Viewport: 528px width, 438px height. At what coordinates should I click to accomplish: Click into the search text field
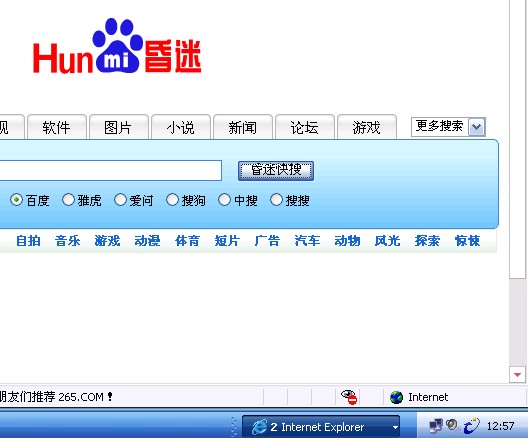[x=110, y=170]
